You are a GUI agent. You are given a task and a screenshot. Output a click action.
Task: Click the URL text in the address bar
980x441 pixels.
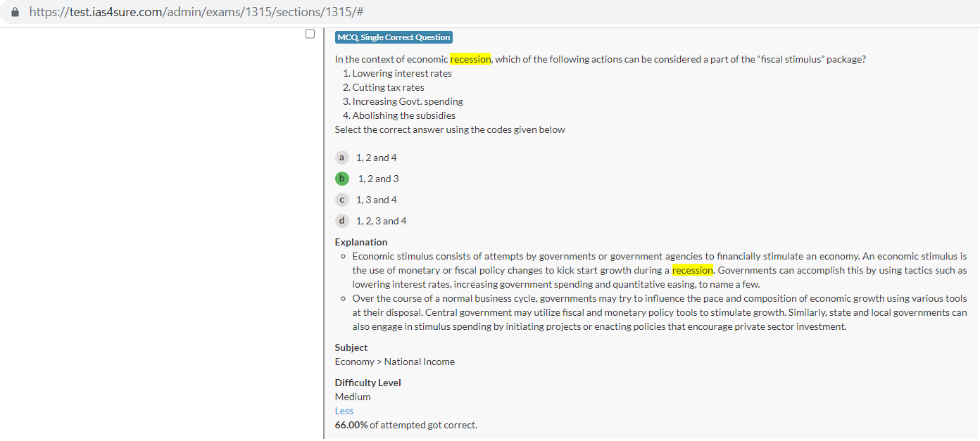click(196, 12)
